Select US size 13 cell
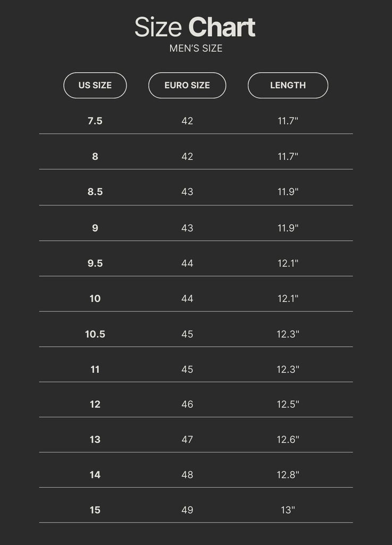Image resolution: width=392 pixels, height=545 pixels. coord(95,440)
